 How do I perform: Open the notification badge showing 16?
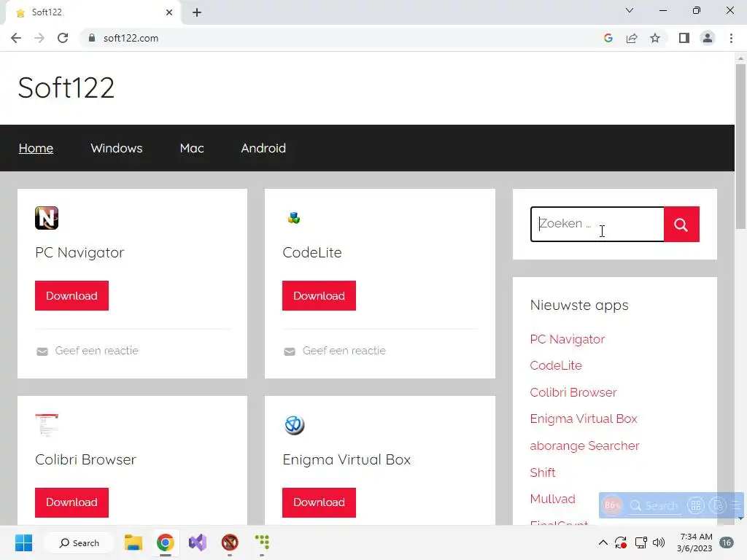click(x=727, y=542)
